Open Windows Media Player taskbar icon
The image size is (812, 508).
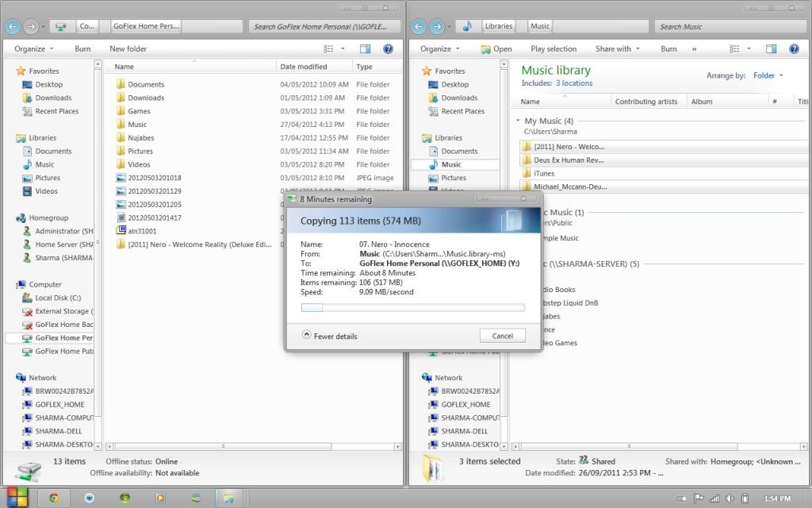[160, 498]
